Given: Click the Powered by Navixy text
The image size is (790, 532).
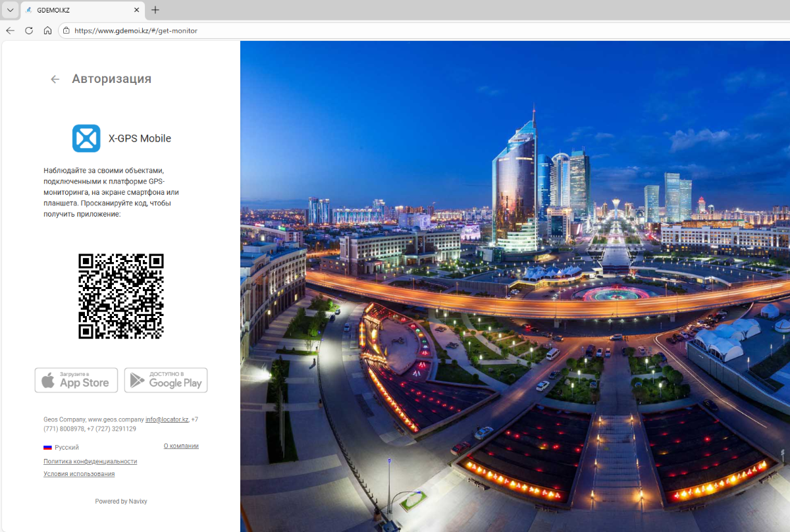Looking at the screenshot, I should tap(121, 502).
